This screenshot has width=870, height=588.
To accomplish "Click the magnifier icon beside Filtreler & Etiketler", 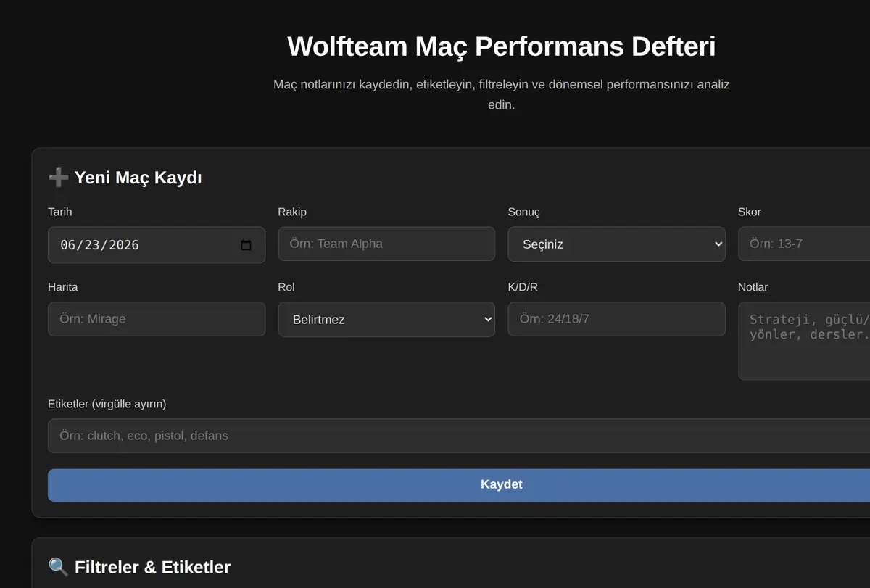I will 58,567.
